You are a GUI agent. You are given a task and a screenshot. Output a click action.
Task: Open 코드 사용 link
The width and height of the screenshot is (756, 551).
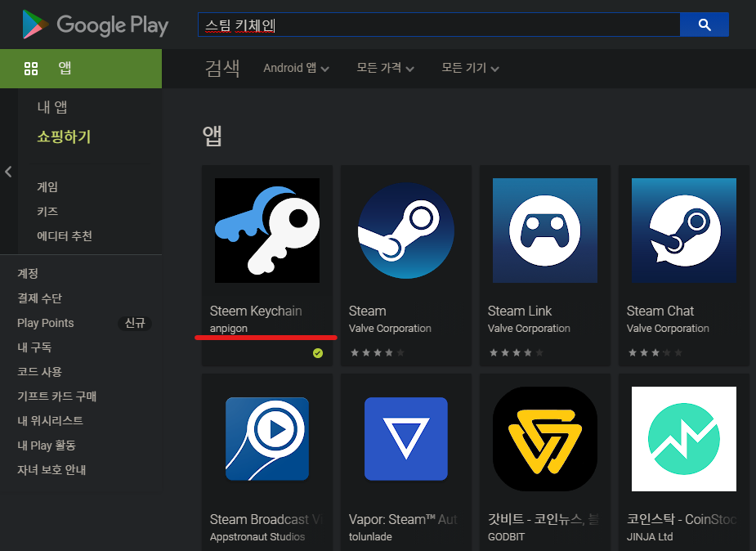click(x=39, y=372)
